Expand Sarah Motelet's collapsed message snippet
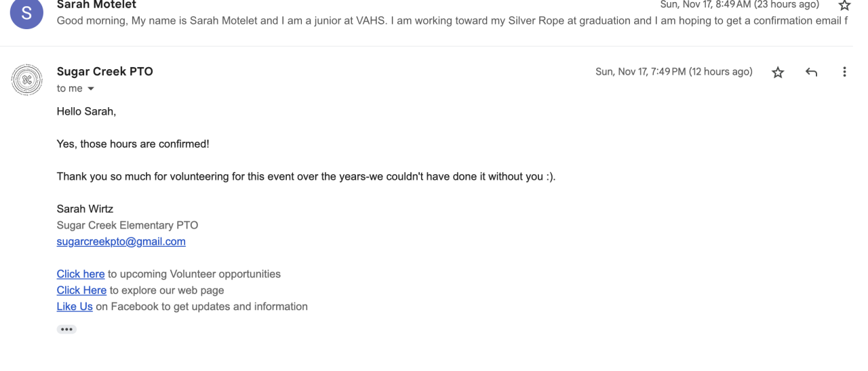 pyautogui.click(x=448, y=21)
